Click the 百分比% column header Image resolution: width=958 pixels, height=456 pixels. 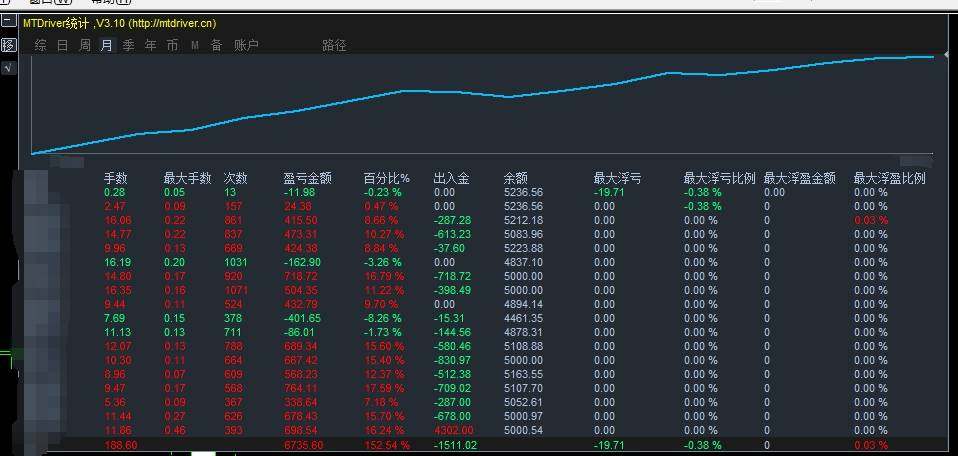[387, 178]
